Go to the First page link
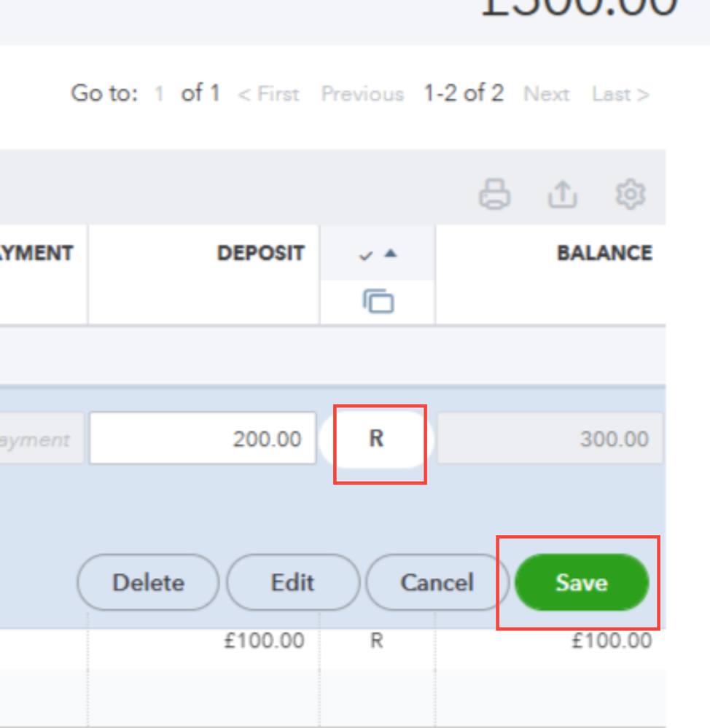This screenshot has height=728, width=710. coord(268,94)
